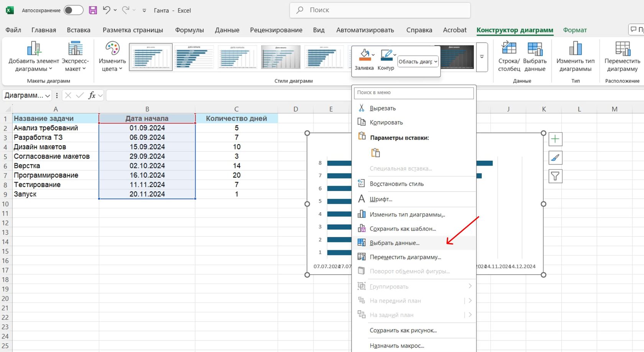This screenshot has width=644, height=352.
Task: Open Добавить элемент диаграммы menu
Action: click(34, 57)
